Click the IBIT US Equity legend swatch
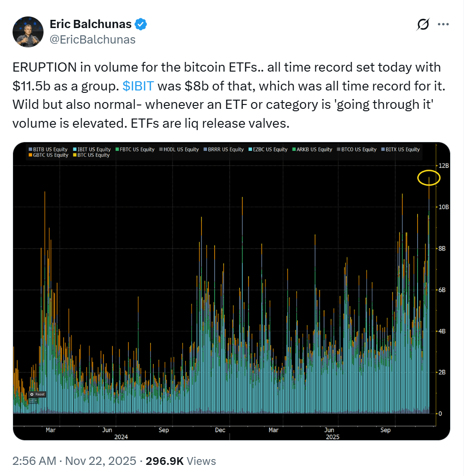468x476 pixels. [74, 149]
